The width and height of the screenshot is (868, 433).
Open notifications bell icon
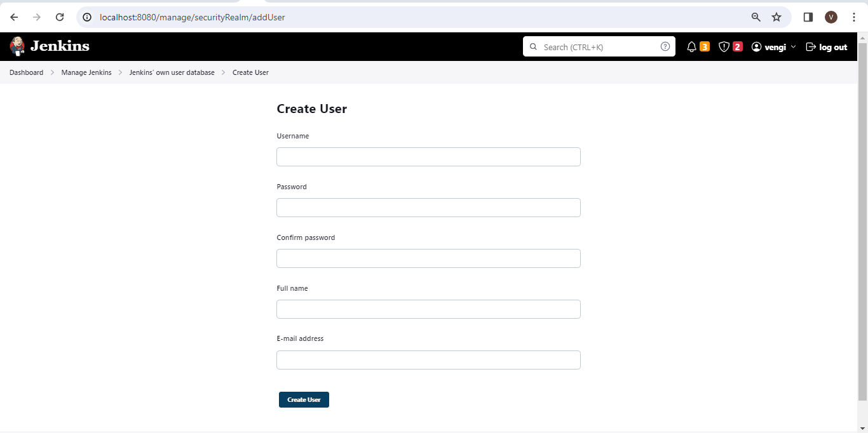tap(692, 47)
